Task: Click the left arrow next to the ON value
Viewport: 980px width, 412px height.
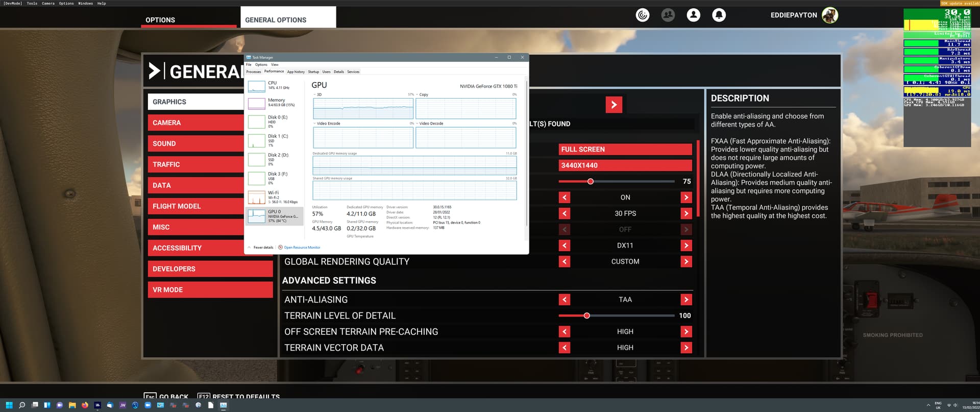Action: [x=565, y=198]
